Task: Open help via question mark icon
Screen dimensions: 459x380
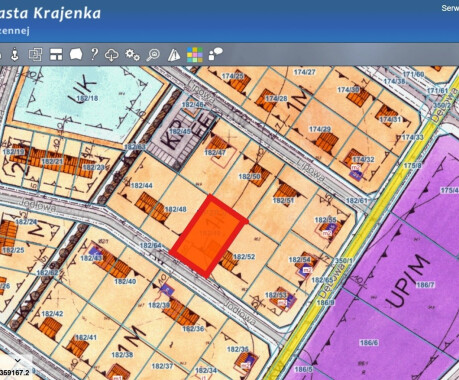Action: 95,54
